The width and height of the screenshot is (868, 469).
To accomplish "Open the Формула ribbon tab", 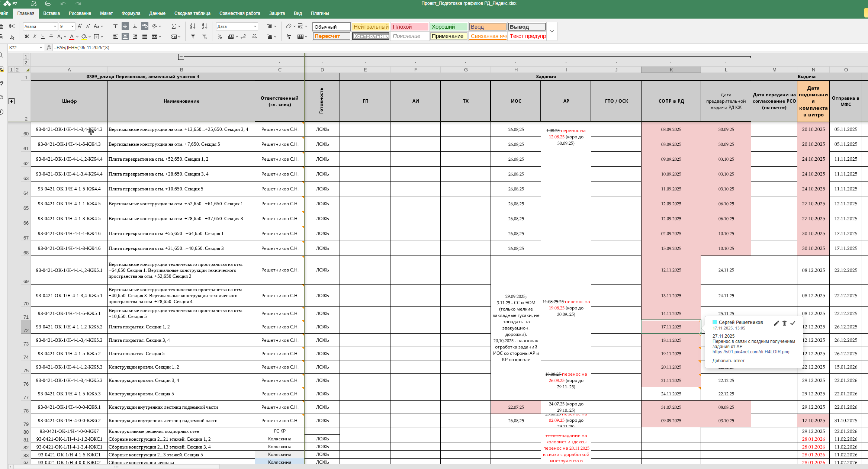I will pyautogui.click(x=131, y=13).
